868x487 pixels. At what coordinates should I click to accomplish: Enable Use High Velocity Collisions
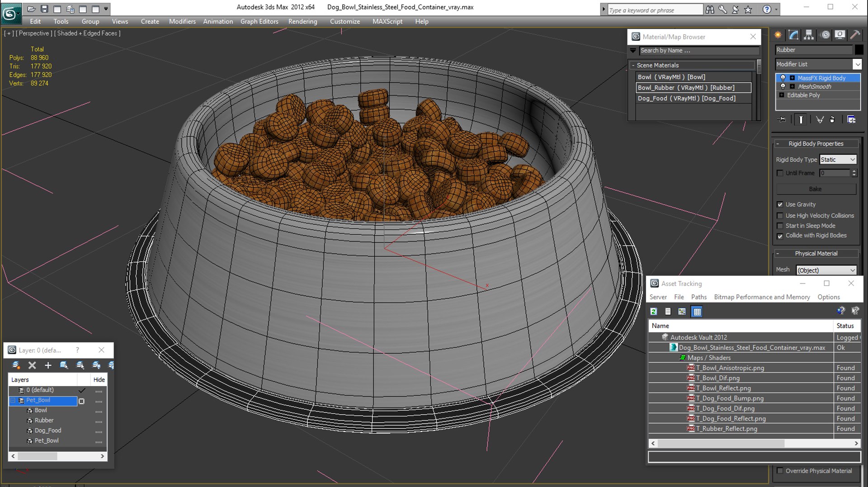780,216
